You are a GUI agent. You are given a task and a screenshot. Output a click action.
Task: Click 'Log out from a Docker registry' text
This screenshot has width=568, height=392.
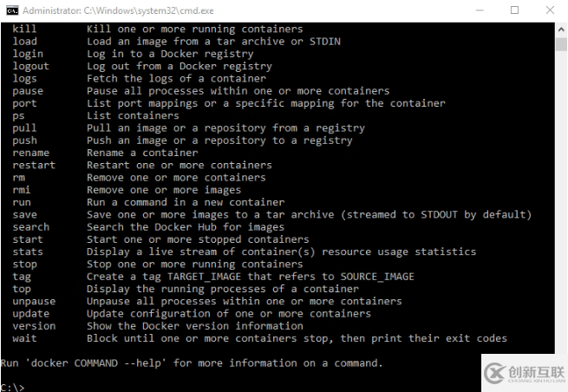pyautogui.click(x=180, y=66)
